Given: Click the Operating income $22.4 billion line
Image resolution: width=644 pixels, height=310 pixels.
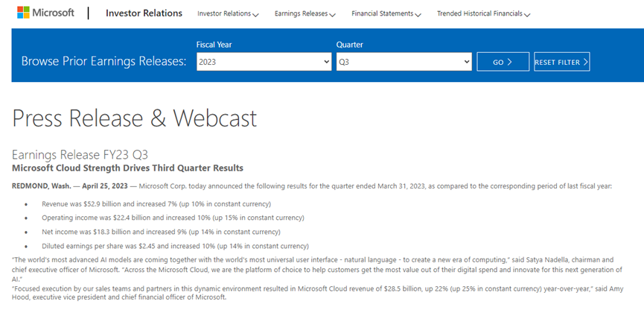Looking at the screenshot, I should pyautogui.click(x=173, y=218).
